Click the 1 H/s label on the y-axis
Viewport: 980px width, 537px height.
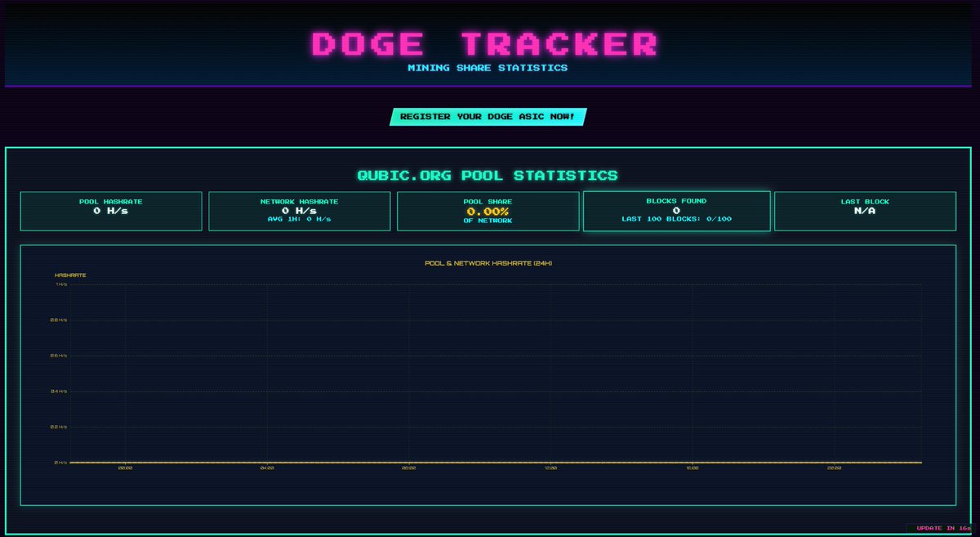(60, 284)
